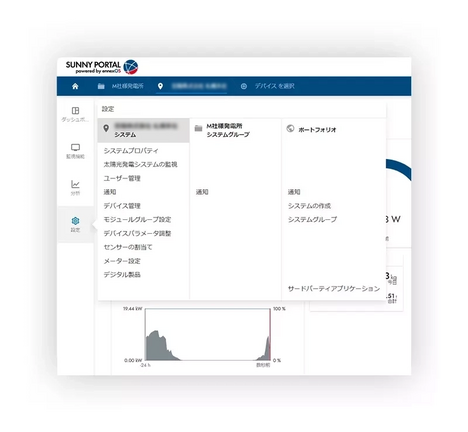
Task: Select 太陽光発電システムの監視 entry
Action: pyautogui.click(x=140, y=164)
